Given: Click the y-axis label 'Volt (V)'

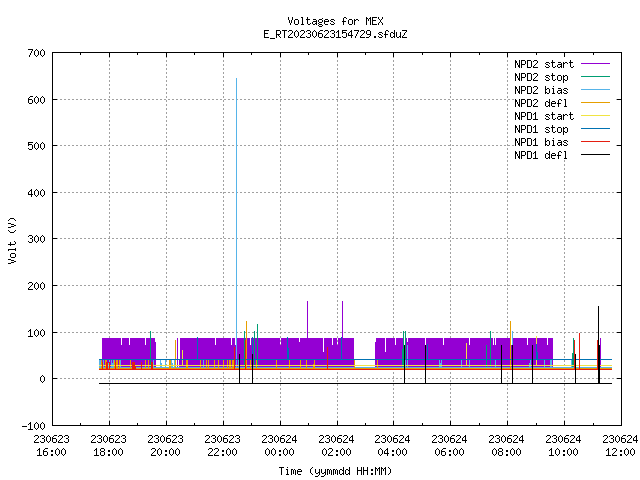Looking at the screenshot, I should 13,240.
